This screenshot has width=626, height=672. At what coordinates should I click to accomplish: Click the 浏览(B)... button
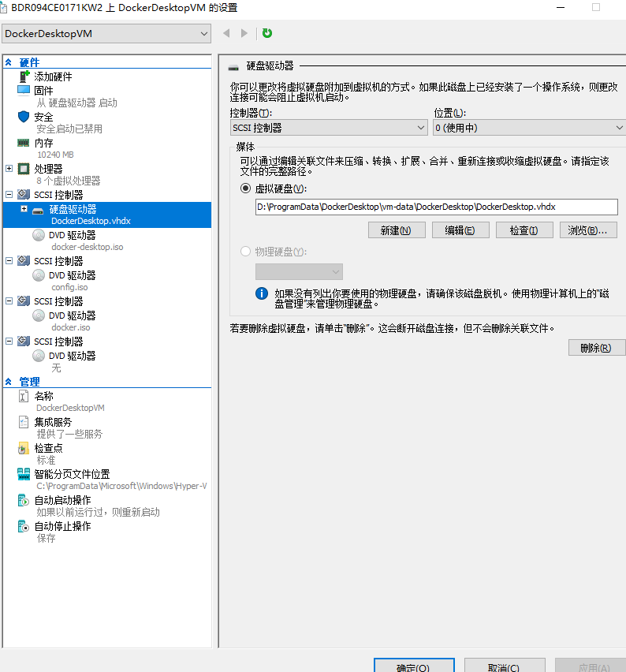[588, 230]
